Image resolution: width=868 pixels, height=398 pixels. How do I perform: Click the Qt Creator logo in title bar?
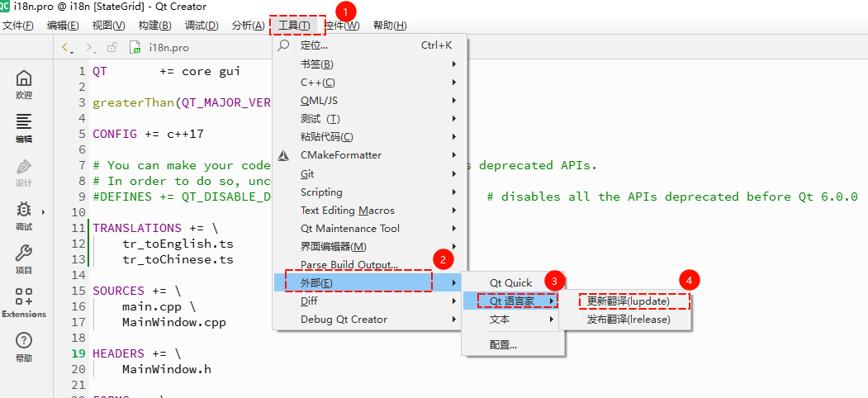click(4, 6)
